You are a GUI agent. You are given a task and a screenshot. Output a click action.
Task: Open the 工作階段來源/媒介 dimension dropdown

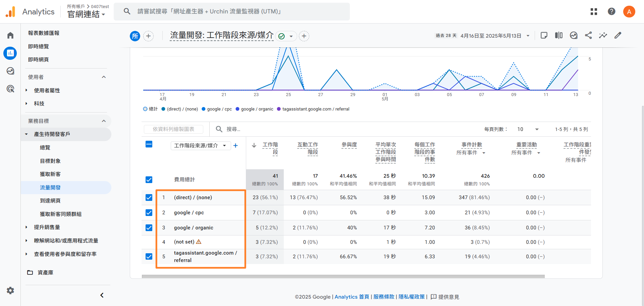point(200,145)
